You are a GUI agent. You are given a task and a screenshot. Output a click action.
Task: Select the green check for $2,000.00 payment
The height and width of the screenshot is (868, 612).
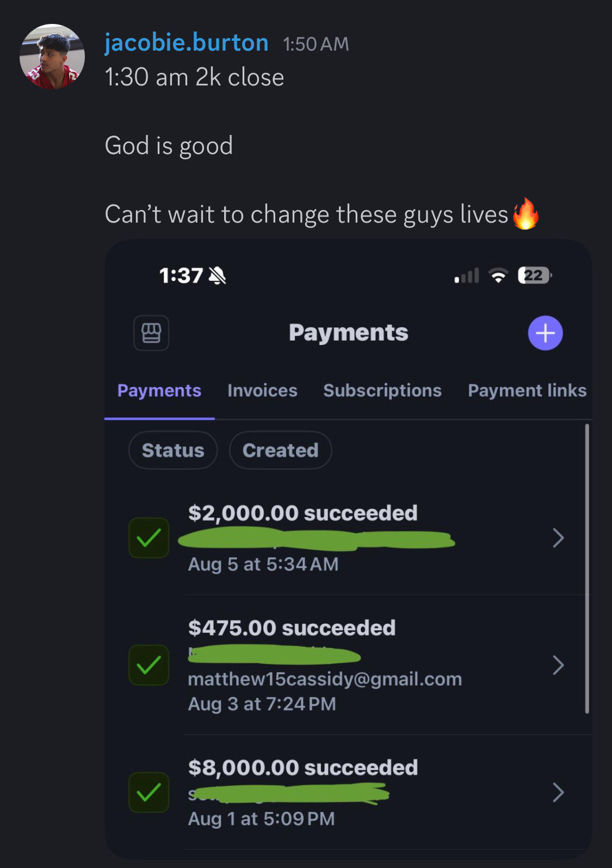[x=149, y=538]
